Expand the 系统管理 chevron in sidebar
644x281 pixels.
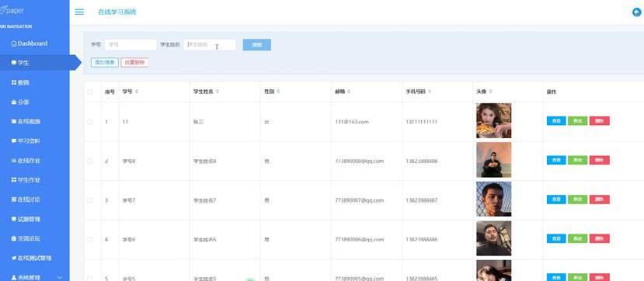pyautogui.click(x=60, y=278)
